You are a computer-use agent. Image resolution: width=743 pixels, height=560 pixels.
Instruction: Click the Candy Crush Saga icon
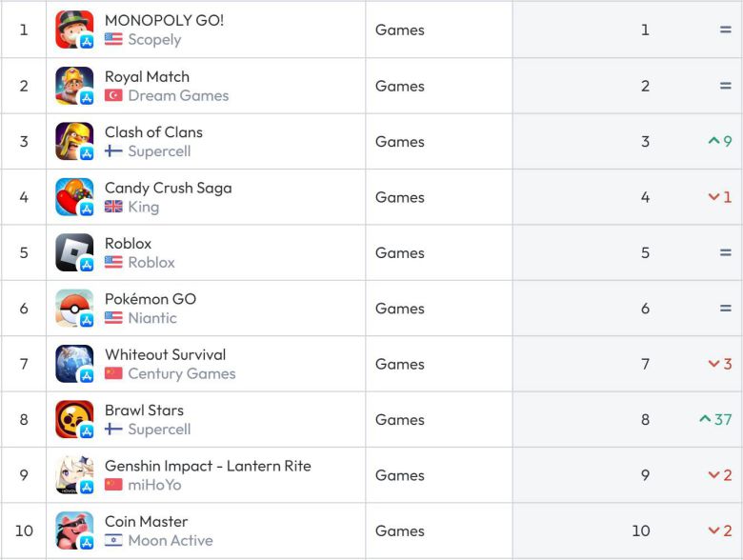[x=74, y=197]
